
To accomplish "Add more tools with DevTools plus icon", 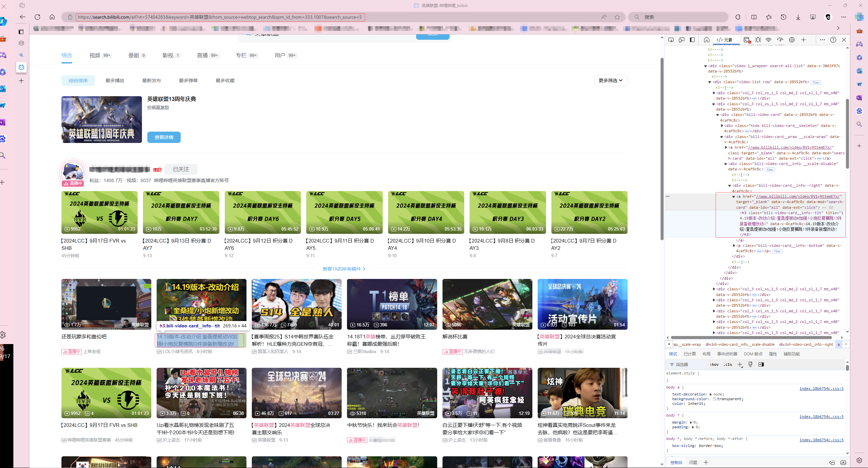I will (804, 40).
